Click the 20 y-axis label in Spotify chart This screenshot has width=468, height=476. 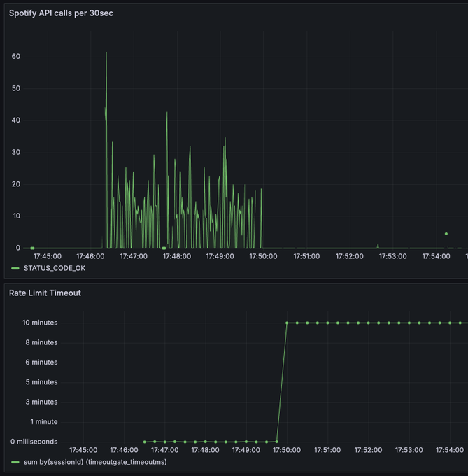(x=16, y=184)
